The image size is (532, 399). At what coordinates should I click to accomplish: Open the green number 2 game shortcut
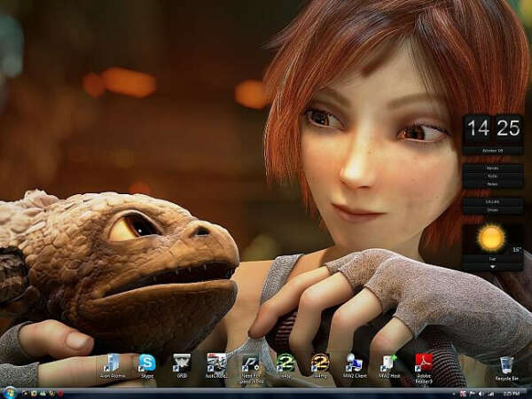[286, 366]
